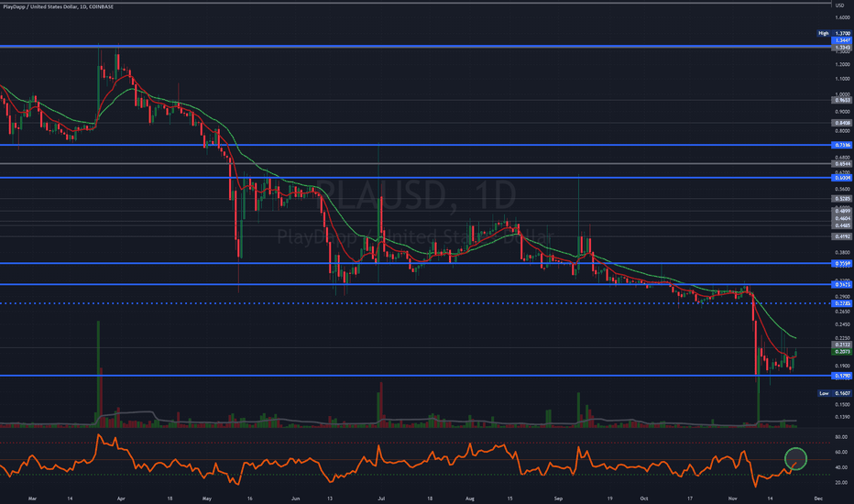
Task: Click the 80.00 RSI axis label
Action: click(841, 437)
